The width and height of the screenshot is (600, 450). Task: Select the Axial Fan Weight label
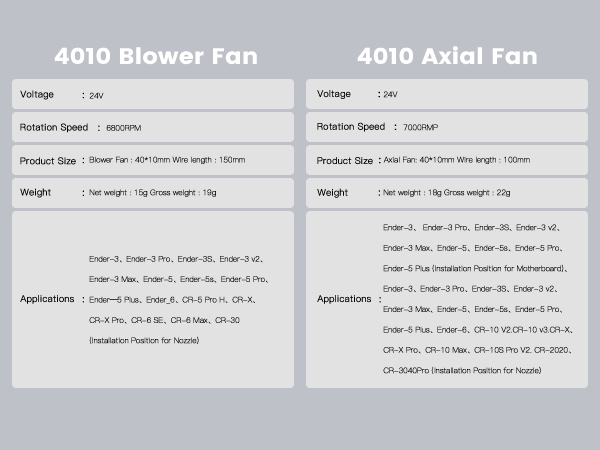pyautogui.click(x=333, y=193)
